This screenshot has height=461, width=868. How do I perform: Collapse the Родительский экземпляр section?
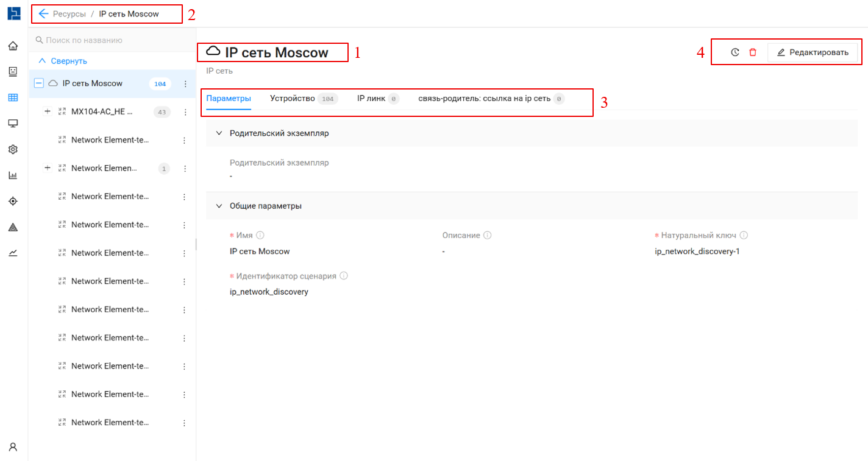[219, 133]
